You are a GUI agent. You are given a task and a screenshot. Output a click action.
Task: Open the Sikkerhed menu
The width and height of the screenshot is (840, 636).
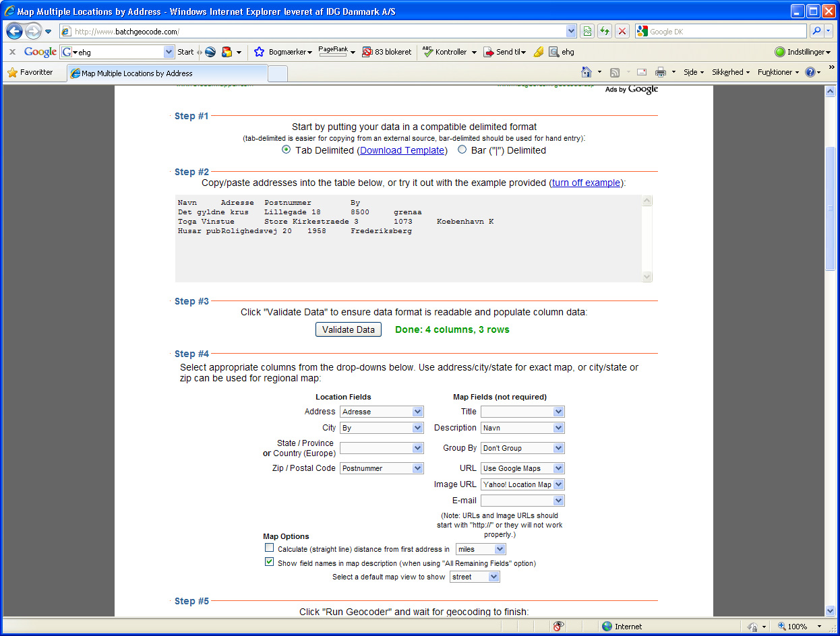click(731, 72)
